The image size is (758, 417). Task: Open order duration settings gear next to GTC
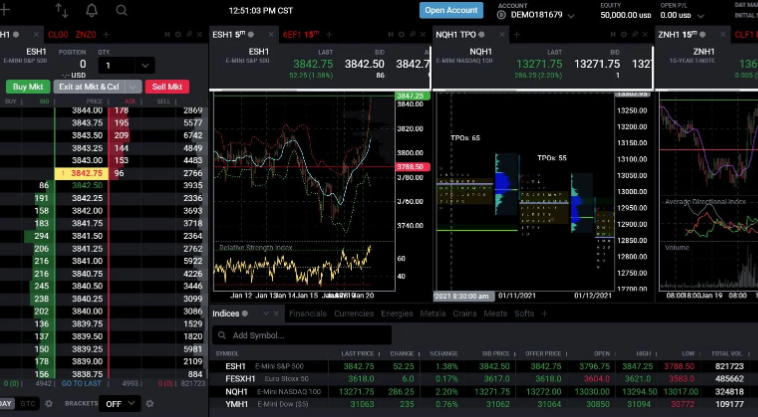click(51, 403)
